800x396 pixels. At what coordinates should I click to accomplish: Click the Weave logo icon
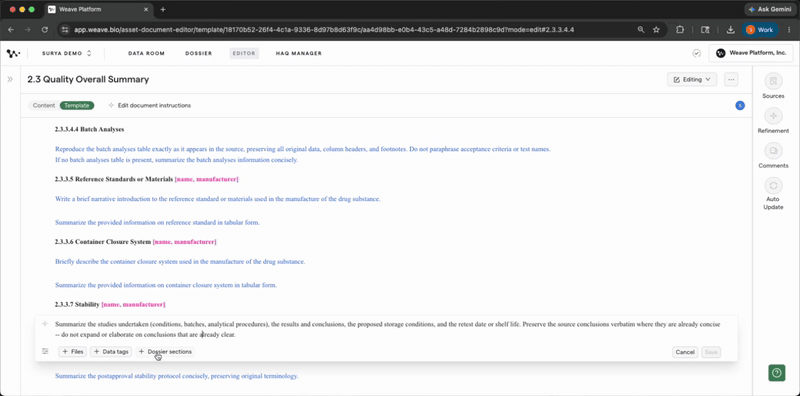(13, 53)
